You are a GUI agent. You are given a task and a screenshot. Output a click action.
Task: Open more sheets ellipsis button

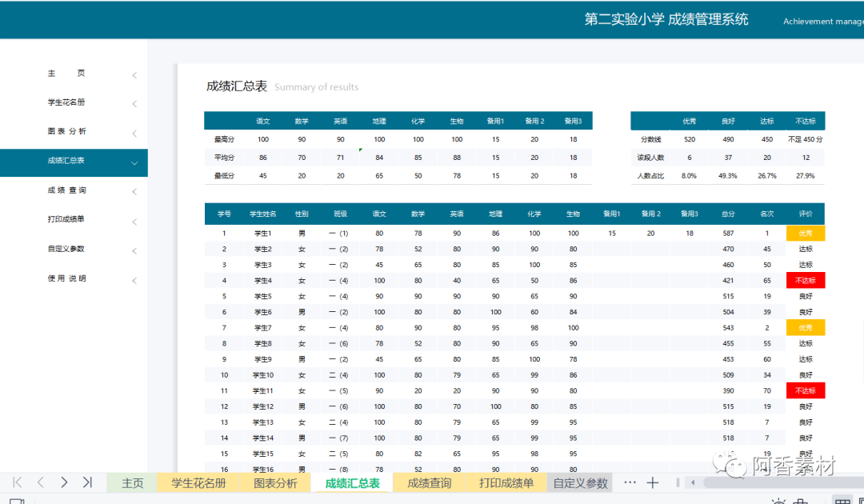coord(630,482)
